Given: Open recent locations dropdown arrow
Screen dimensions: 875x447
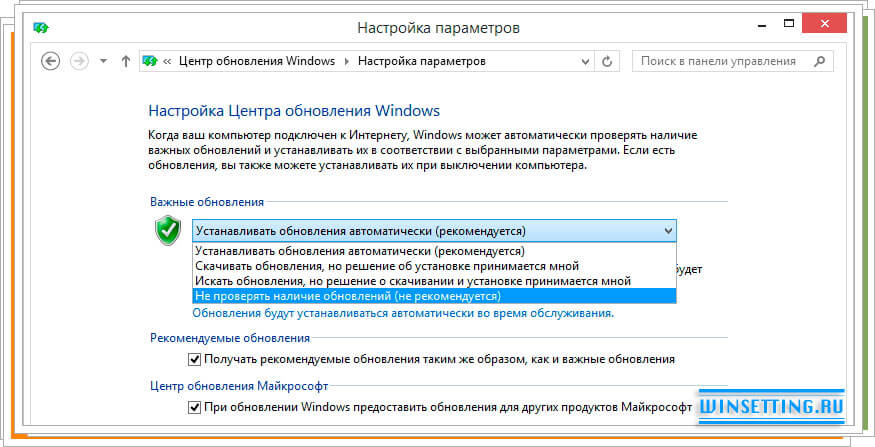Looking at the screenshot, I should click(x=104, y=61).
